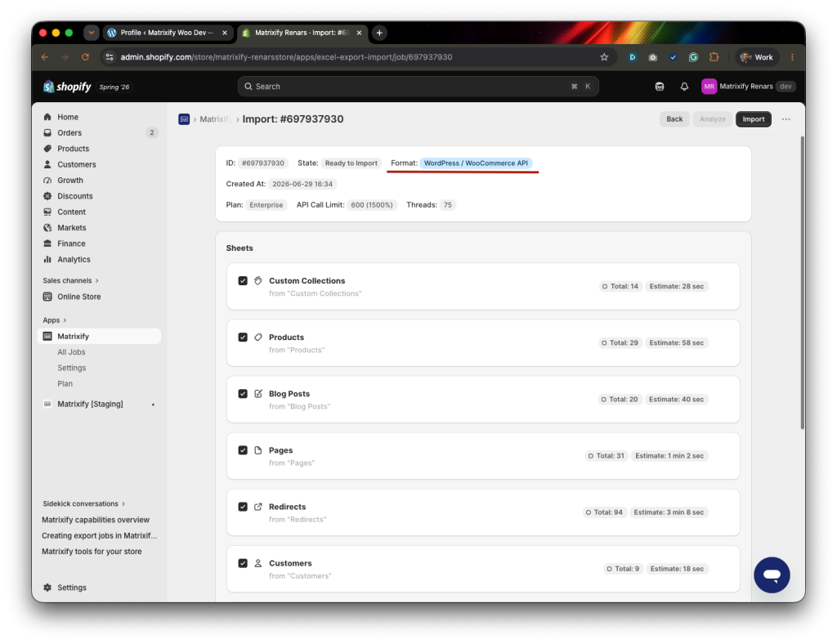Click the Import button
Image resolution: width=837 pixels, height=644 pixels.
pyautogui.click(x=753, y=119)
